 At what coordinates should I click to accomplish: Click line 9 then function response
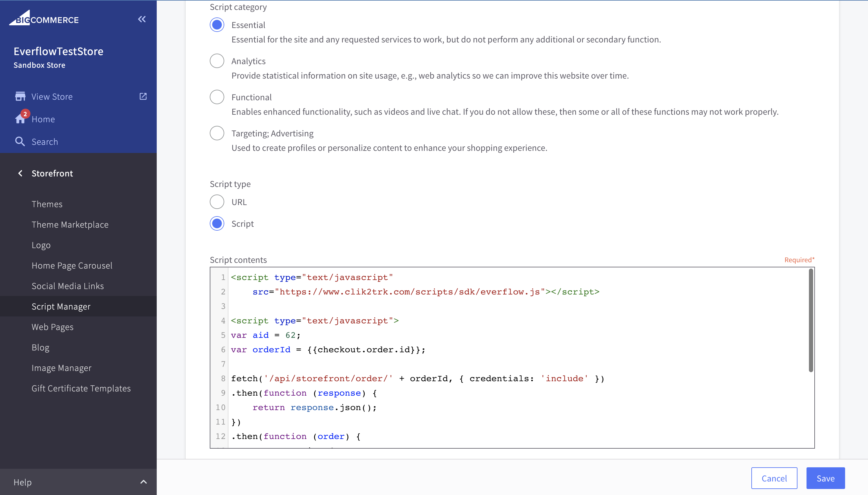[x=304, y=393]
